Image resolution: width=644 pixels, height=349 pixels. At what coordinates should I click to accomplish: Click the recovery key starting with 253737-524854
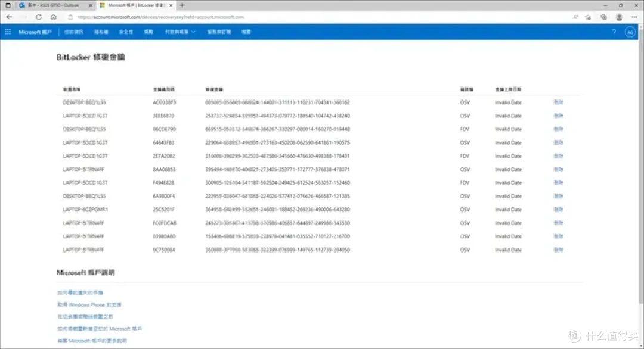(278, 116)
